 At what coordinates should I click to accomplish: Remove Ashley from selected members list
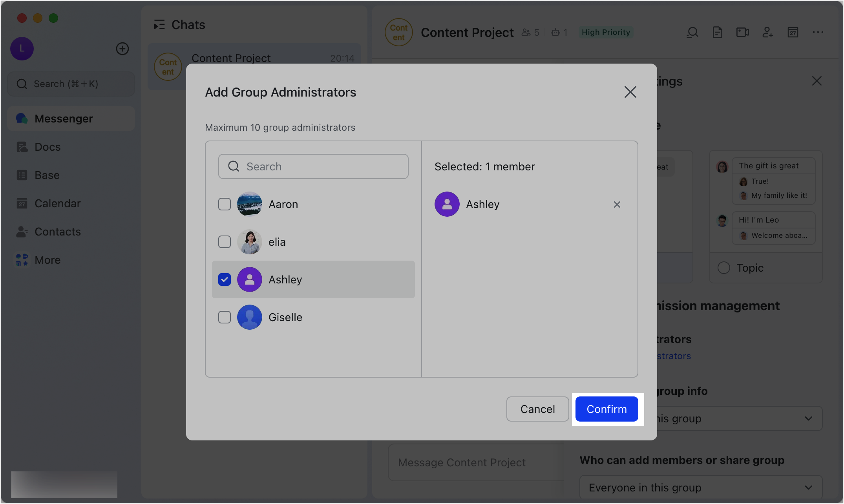tap(617, 204)
